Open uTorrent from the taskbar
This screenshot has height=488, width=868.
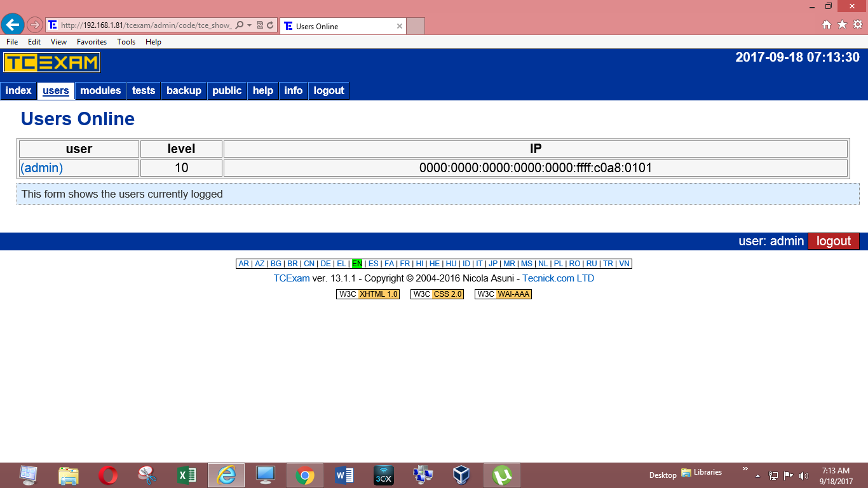tap(501, 475)
